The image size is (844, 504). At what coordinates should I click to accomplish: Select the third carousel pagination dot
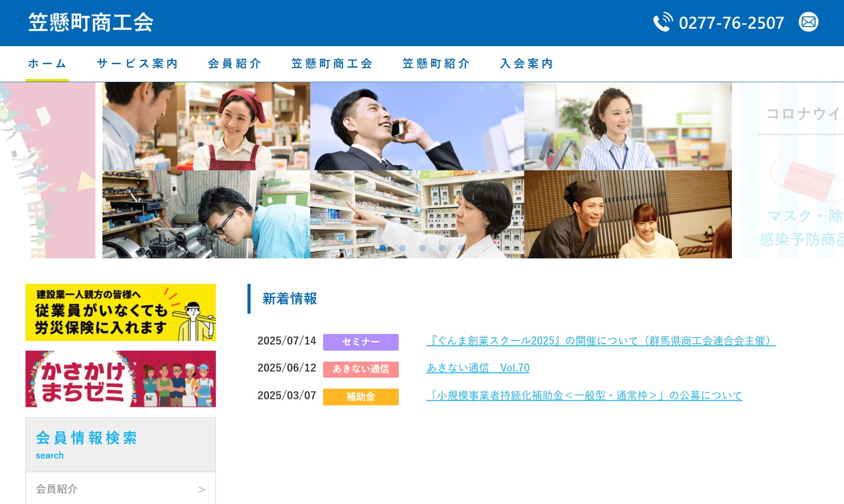[422, 248]
